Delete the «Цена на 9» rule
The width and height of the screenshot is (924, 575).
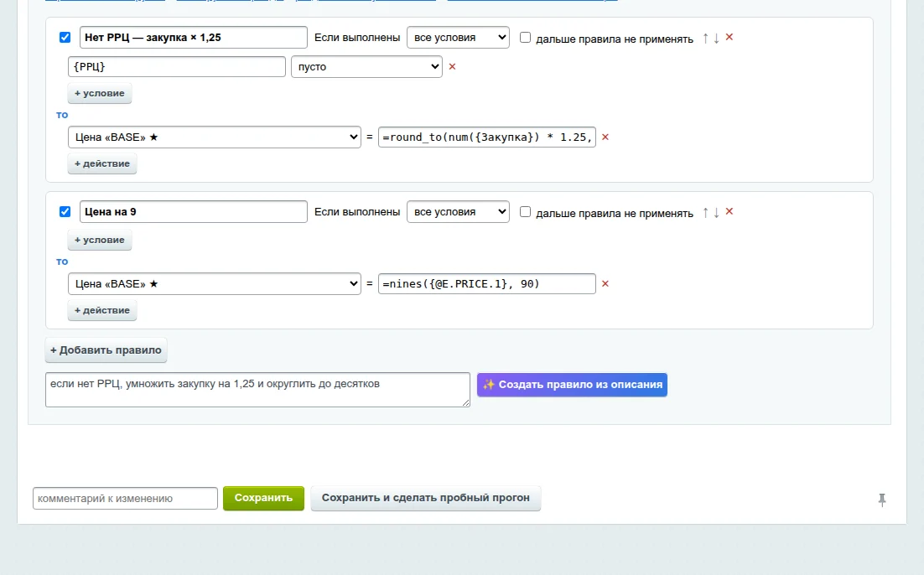729,211
